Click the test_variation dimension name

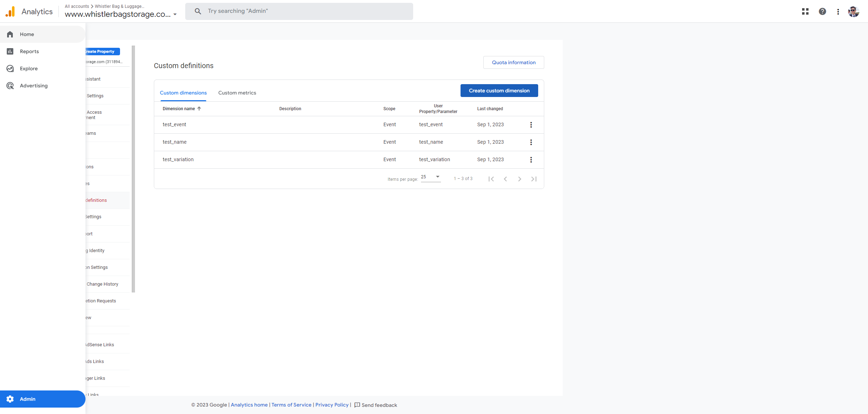(178, 159)
